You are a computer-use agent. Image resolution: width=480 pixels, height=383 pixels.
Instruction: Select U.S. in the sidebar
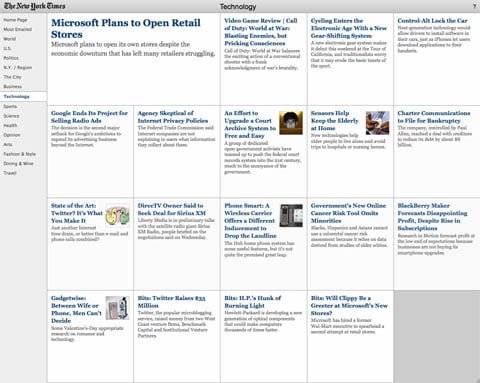[7, 48]
